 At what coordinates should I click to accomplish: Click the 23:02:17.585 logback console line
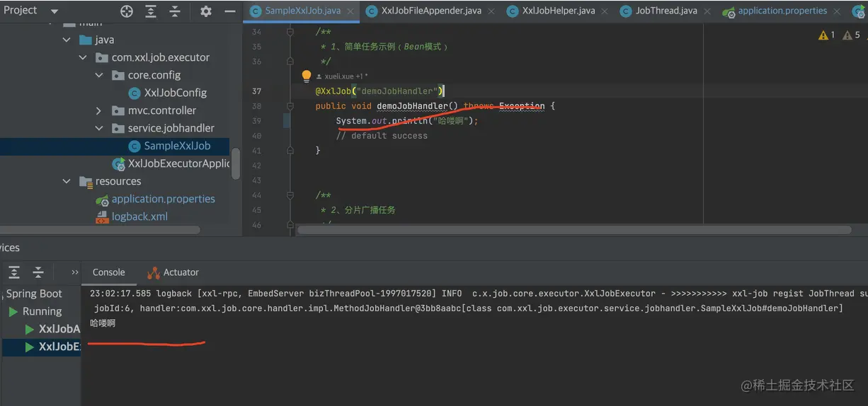click(479, 293)
